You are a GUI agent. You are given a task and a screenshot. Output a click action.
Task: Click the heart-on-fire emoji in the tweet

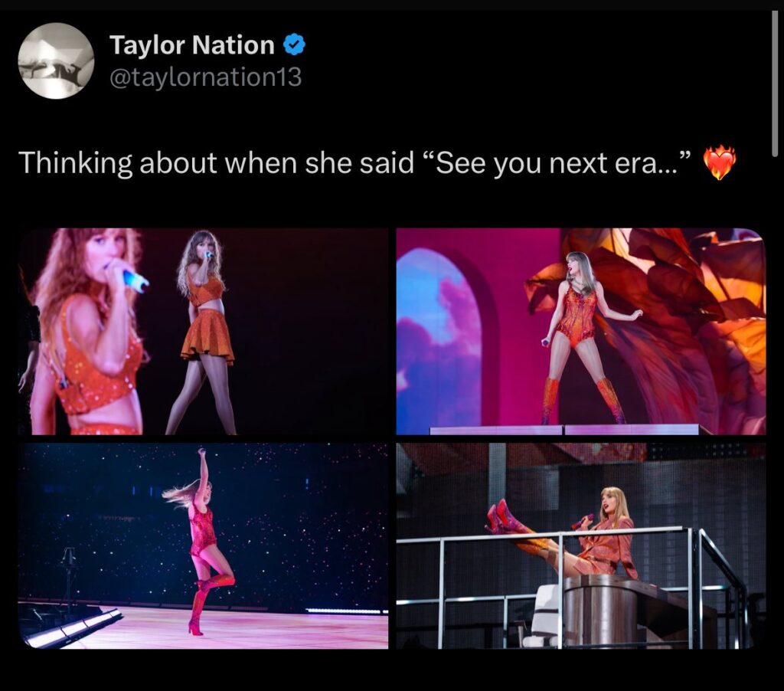pyautogui.click(x=719, y=162)
